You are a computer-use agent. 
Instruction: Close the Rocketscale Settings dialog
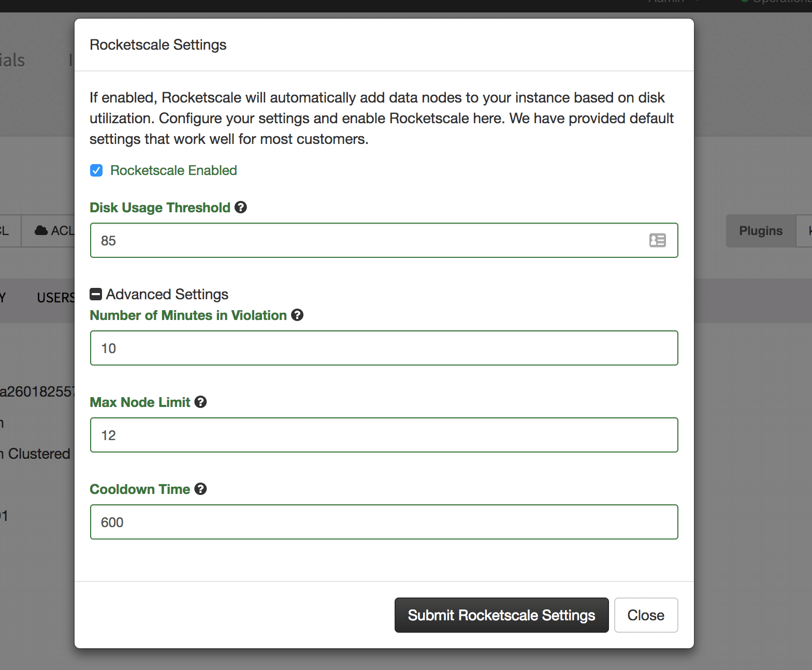click(645, 615)
